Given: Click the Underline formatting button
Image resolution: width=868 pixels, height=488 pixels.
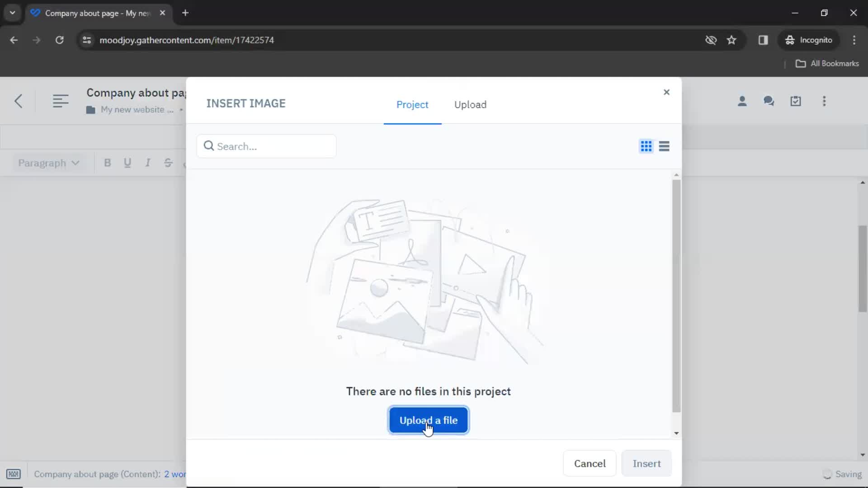Looking at the screenshot, I should point(127,163).
